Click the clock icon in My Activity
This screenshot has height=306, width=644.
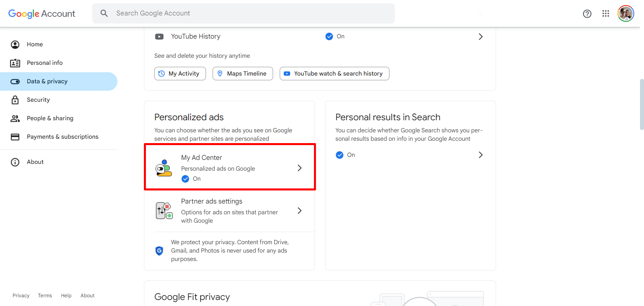(162, 74)
